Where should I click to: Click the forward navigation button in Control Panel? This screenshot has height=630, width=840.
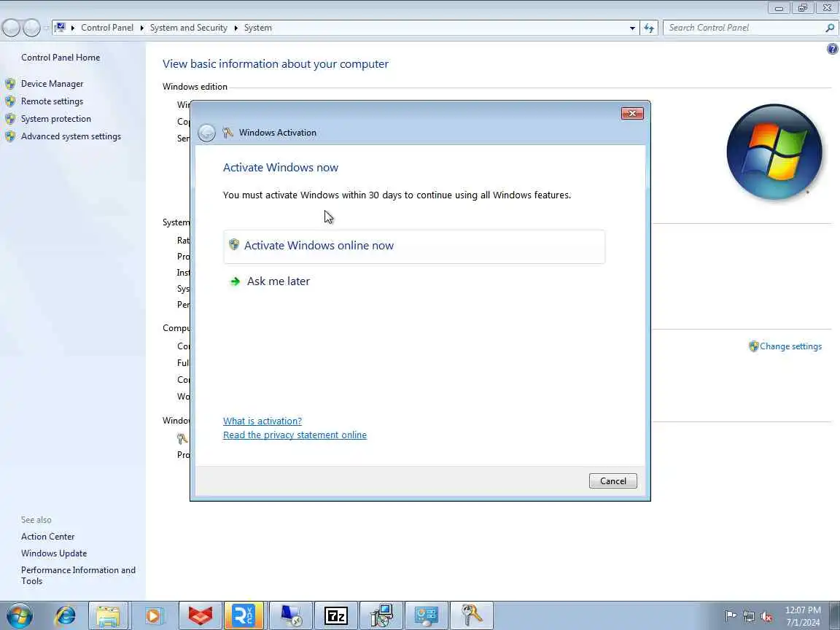31,28
